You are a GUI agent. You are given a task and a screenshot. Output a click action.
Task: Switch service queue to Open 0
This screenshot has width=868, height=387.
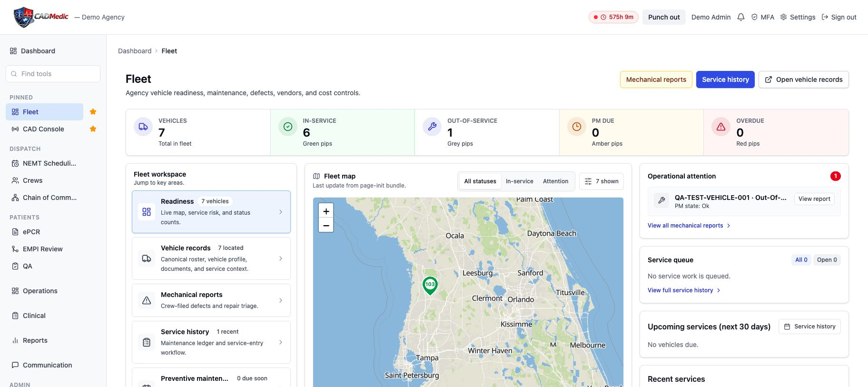(x=827, y=260)
